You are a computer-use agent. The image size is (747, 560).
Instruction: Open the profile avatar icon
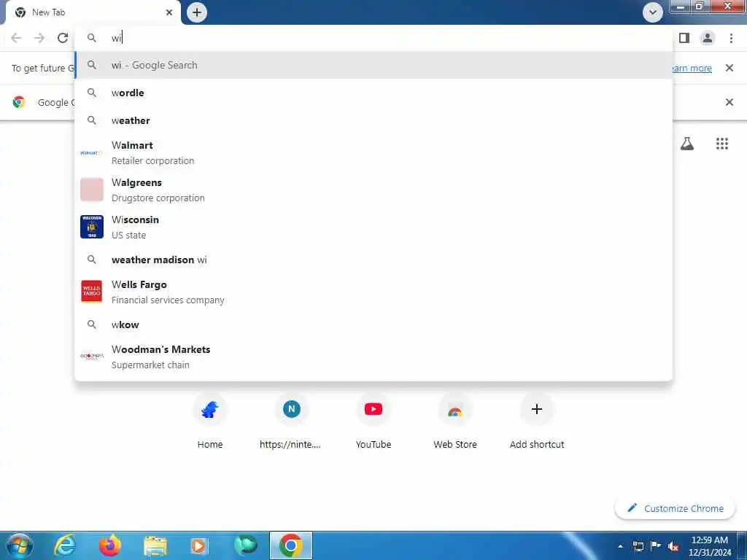click(x=708, y=38)
